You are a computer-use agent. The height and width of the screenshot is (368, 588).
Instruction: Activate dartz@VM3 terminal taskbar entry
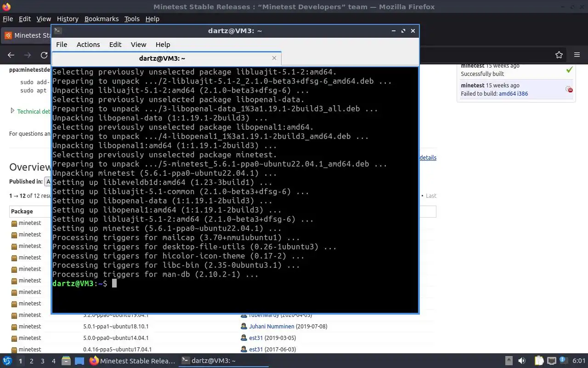pyautogui.click(x=223, y=361)
